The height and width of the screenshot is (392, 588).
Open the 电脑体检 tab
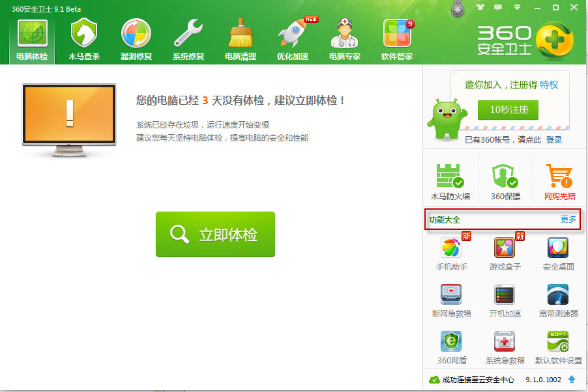(x=32, y=40)
